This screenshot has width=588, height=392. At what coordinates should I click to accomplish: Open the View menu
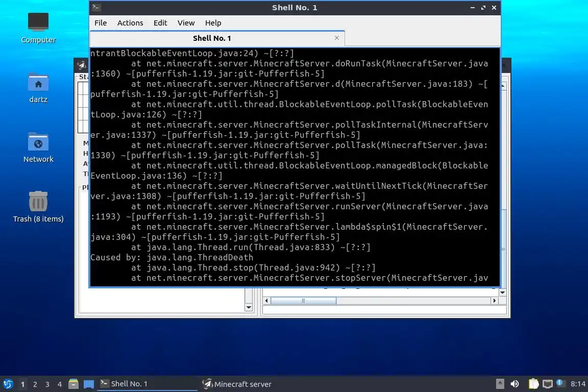[x=186, y=23]
